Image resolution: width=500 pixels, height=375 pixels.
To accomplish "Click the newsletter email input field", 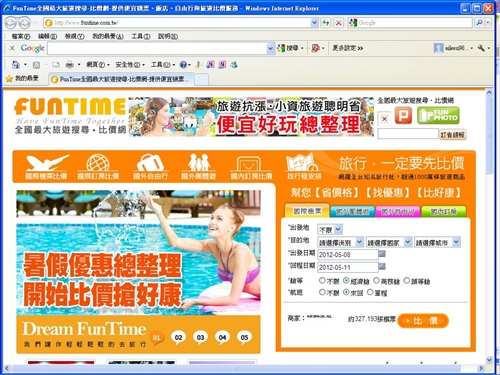I will click(408, 134).
